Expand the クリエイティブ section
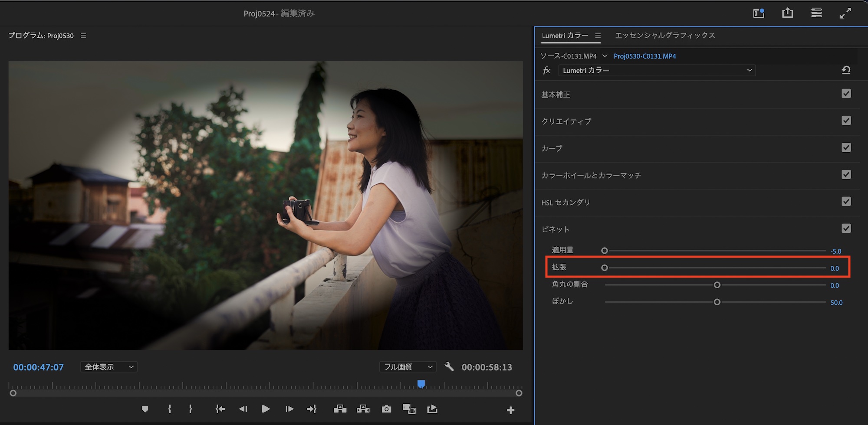 pos(566,121)
